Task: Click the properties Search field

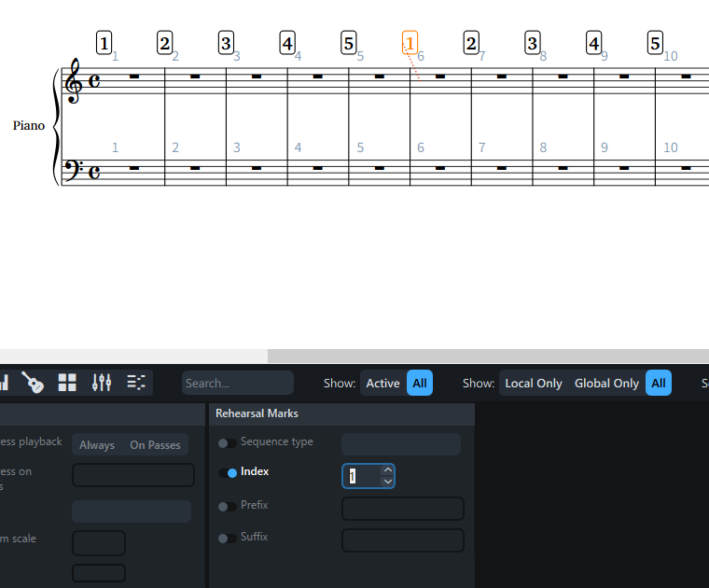Action: [x=238, y=383]
